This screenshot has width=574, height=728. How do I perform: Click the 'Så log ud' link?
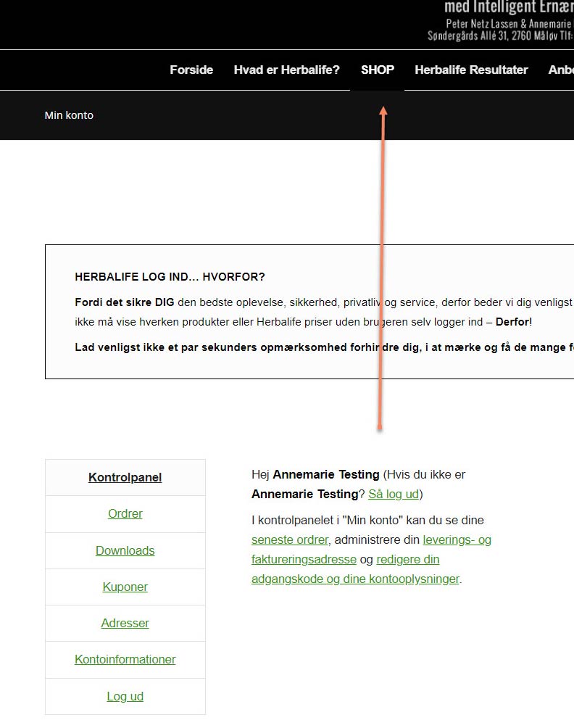click(394, 494)
